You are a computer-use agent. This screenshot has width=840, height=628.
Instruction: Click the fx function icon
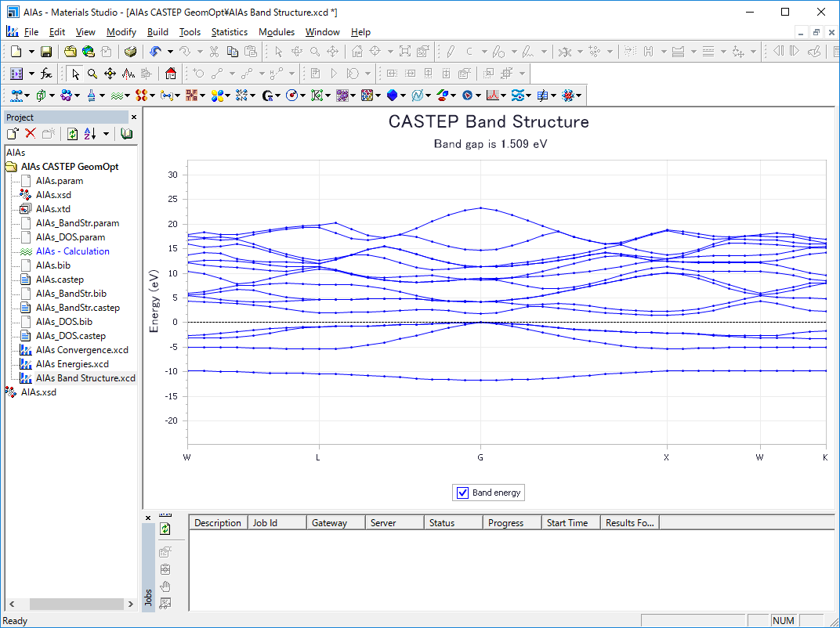click(47, 74)
